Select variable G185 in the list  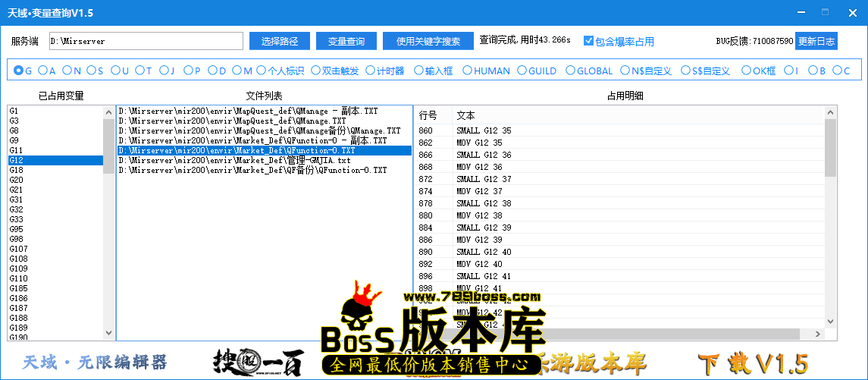click(x=55, y=288)
